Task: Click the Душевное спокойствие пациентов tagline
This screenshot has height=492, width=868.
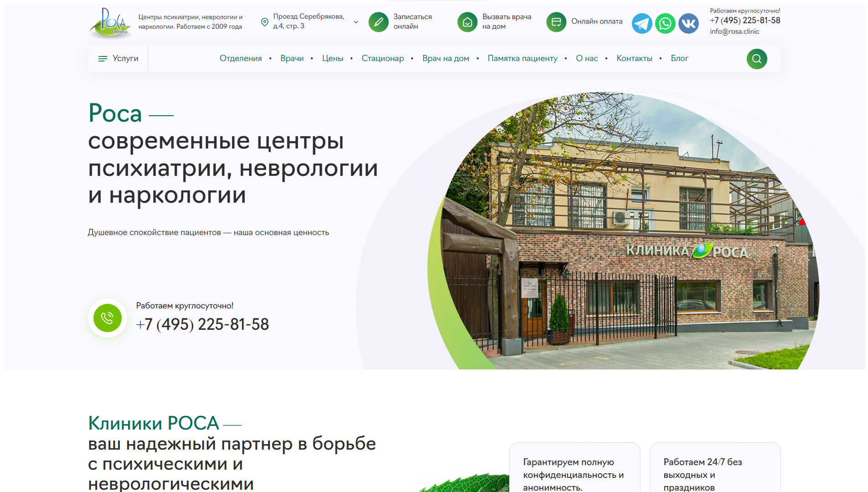Action: [208, 233]
